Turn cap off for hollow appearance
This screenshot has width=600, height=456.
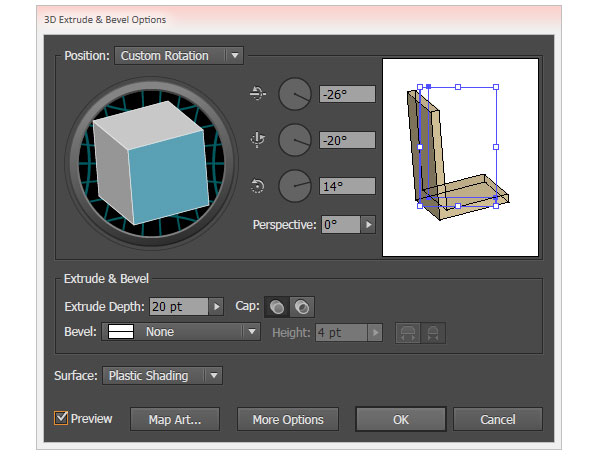[x=301, y=307]
